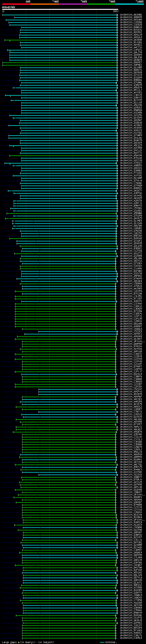Click the orange ~40% identity legend segment
Image resolution: width=146 pixels, height=644 pixels.
(44, 4)
